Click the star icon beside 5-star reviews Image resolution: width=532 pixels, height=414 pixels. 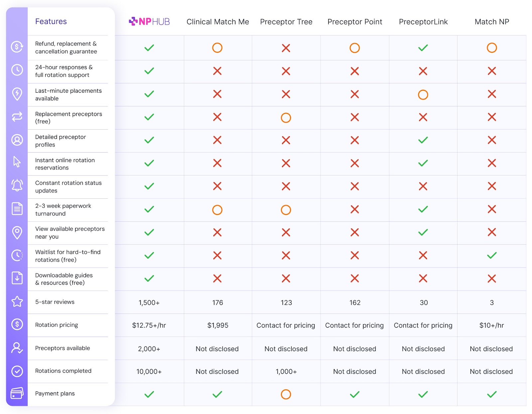click(17, 301)
